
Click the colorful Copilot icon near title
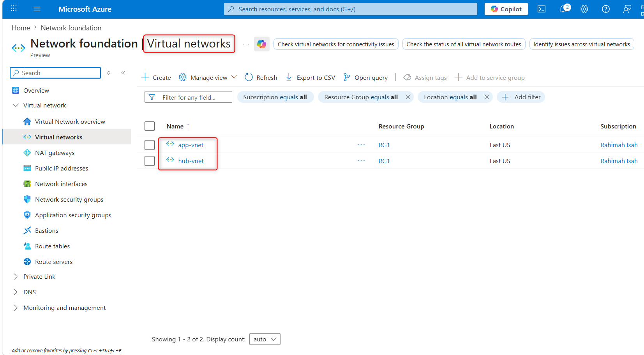coord(261,44)
